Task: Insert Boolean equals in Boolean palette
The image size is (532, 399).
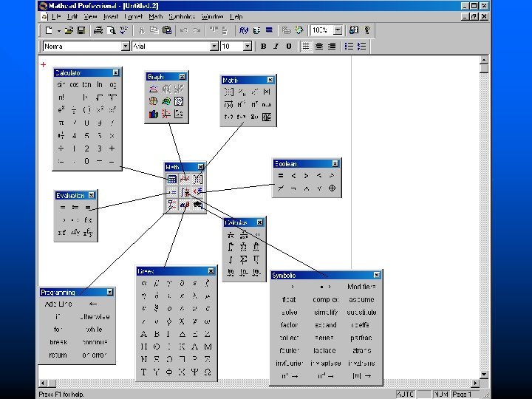Action: [x=281, y=176]
